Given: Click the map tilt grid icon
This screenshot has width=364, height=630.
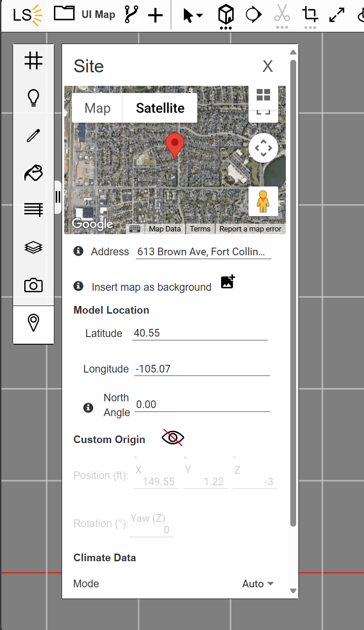Looking at the screenshot, I should [263, 94].
